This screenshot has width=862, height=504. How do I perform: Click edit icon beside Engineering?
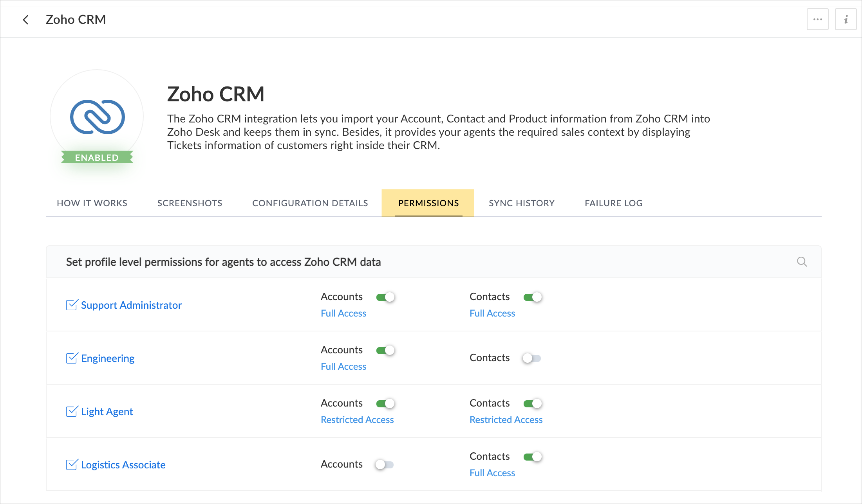(72, 358)
